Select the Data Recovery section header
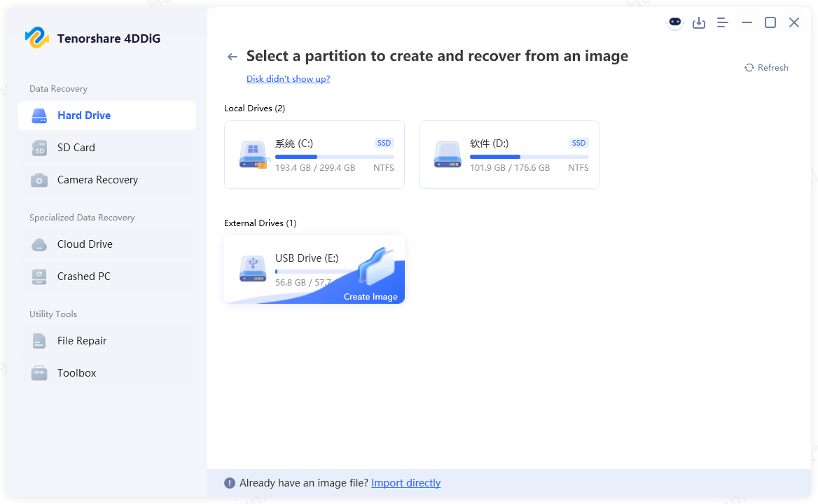The image size is (818, 504). [x=58, y=88]
